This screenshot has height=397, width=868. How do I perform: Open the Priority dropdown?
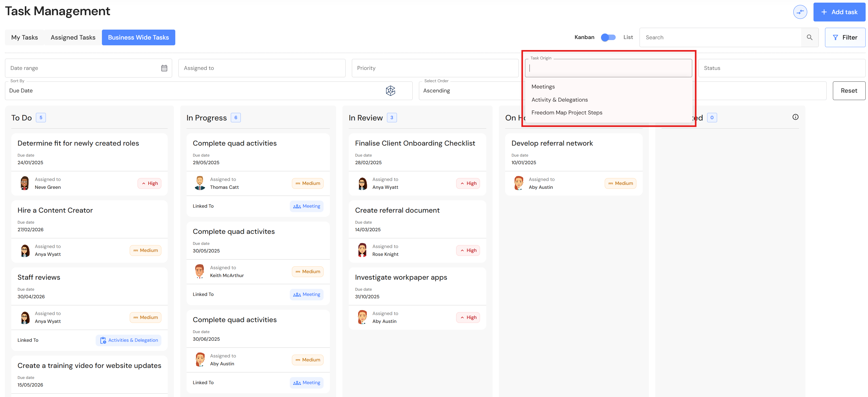point(435,68)
